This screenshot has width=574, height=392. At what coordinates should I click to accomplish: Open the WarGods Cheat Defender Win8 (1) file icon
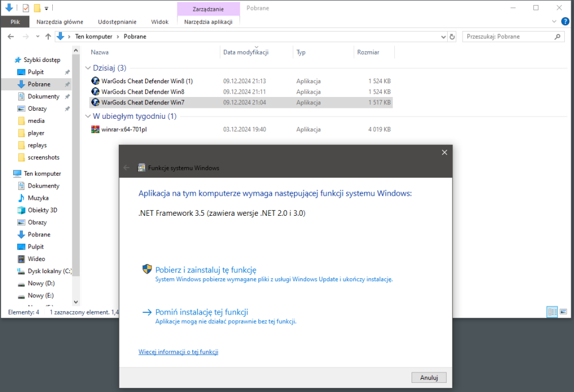click(x=95, y=81)
